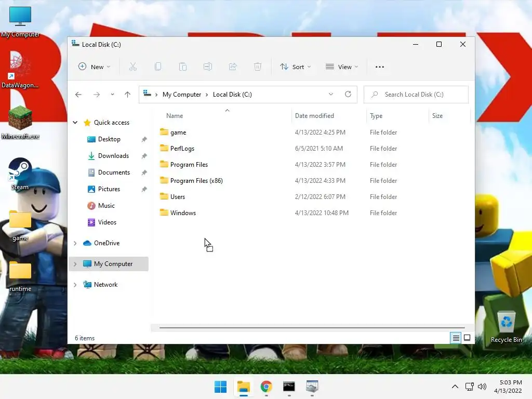The height and width of the screenshot is (399, 532).
Task: Select the Users folder
Action: point(178,197)
